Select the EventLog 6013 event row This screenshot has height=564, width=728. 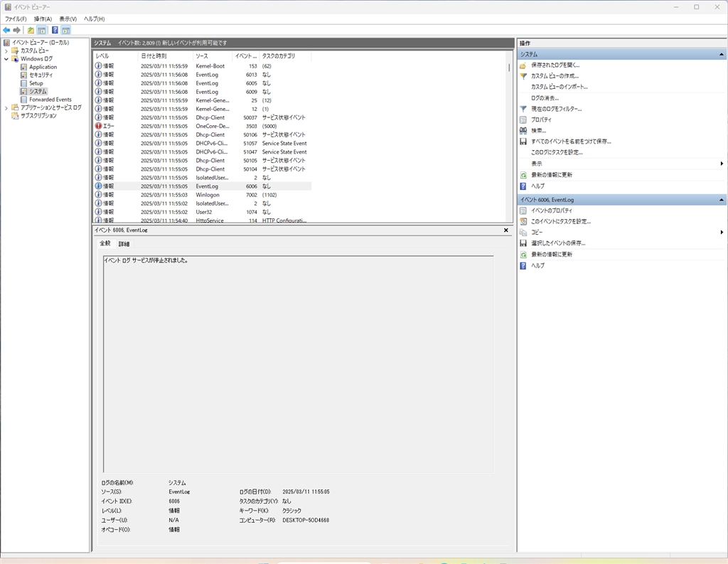tap(202, 75)
